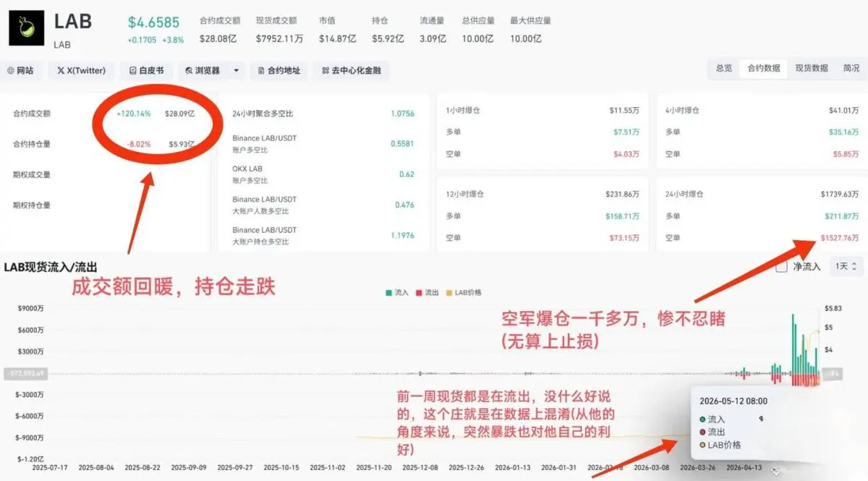Viewport: 868px width, 481px height.
Task: Click the 合约成交额 $28.08亿 header stat
Action: click(x=221, y=29)
